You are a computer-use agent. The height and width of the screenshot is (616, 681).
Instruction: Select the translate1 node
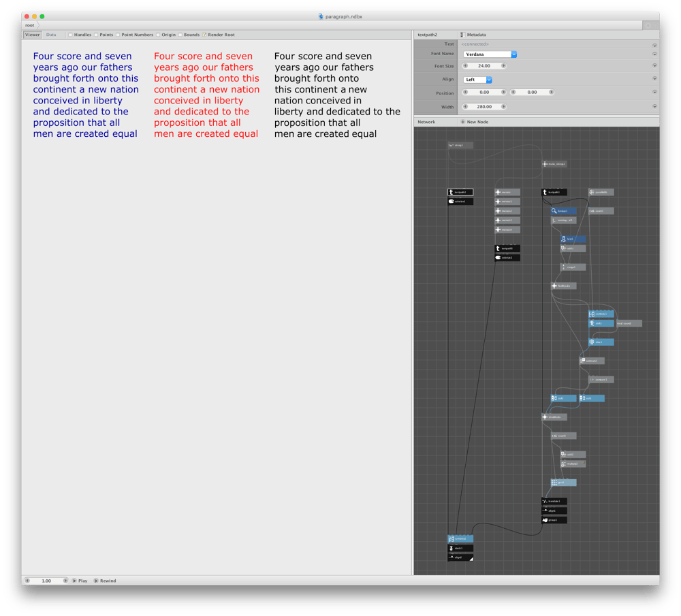coord(554,501)
